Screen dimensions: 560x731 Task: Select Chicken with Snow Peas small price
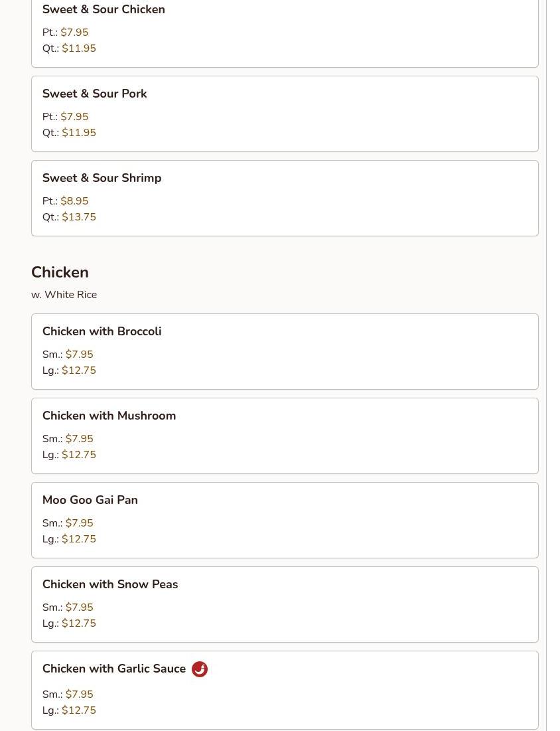[79, 608]
